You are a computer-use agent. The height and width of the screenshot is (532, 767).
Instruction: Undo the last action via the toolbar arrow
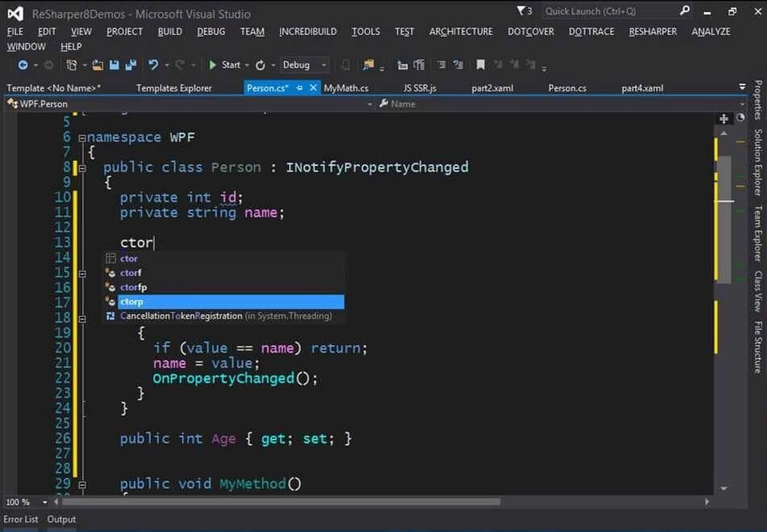point(153,65)
